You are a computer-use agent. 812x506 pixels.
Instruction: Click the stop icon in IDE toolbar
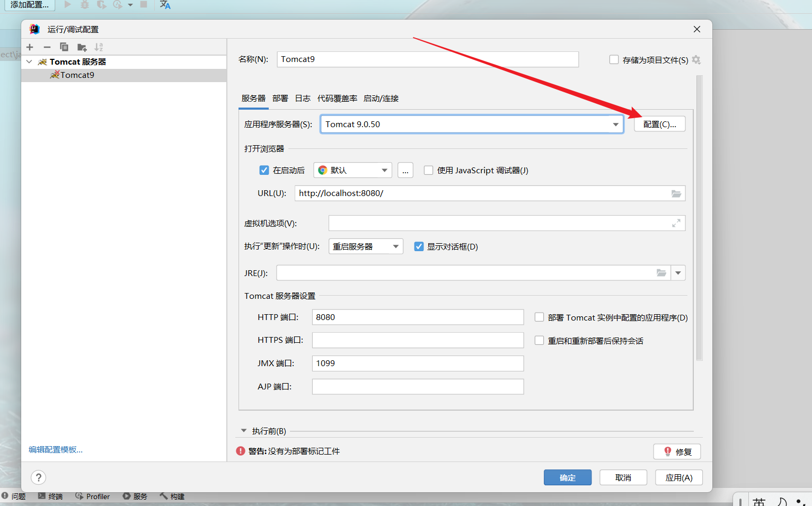point(144,4)
